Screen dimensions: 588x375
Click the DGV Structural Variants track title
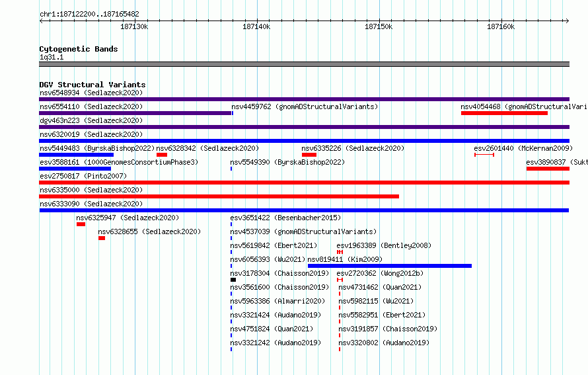click(x=92, y=85)
